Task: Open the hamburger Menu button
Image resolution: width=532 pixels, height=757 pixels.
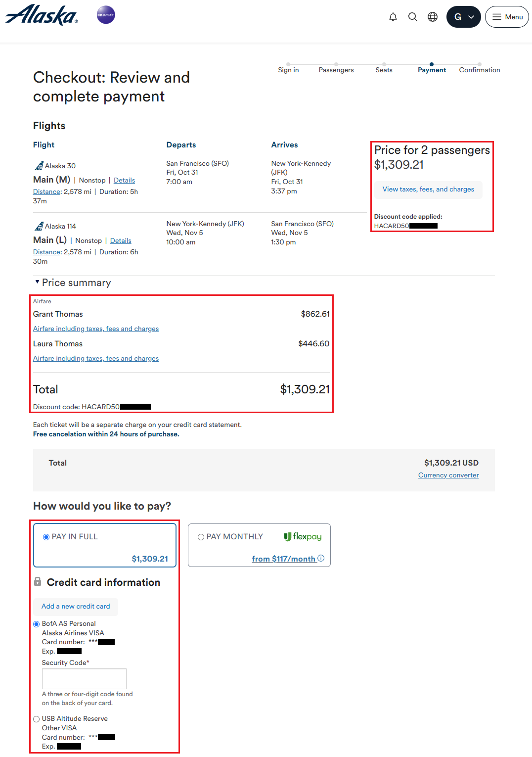Action: click(507, 17)
